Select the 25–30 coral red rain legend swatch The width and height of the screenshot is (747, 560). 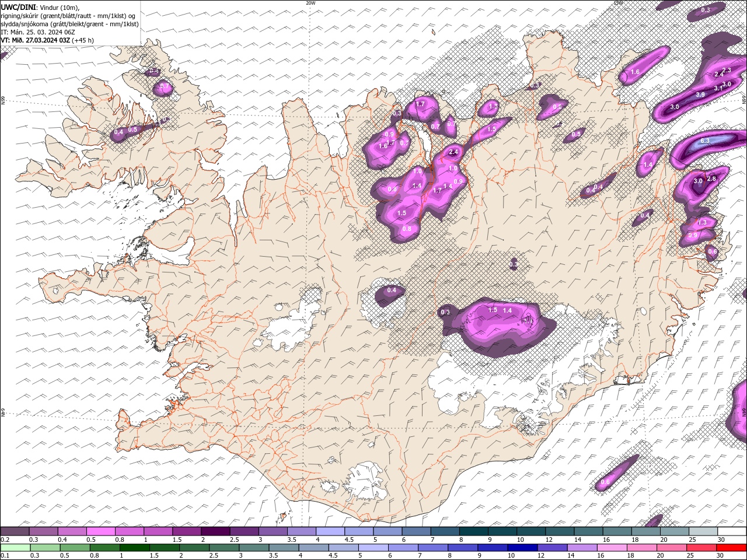pyautogui.click(x=701, y=548)
